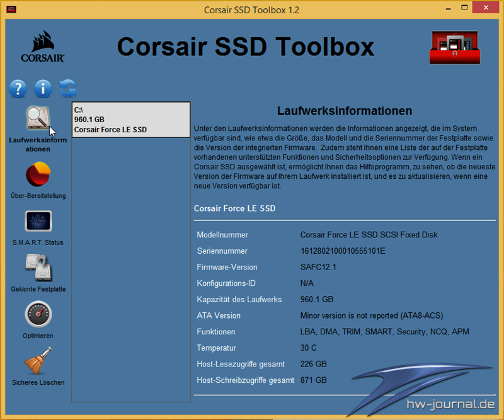Open Geklonte Festplatte drives icon

(x=38, y=268)
